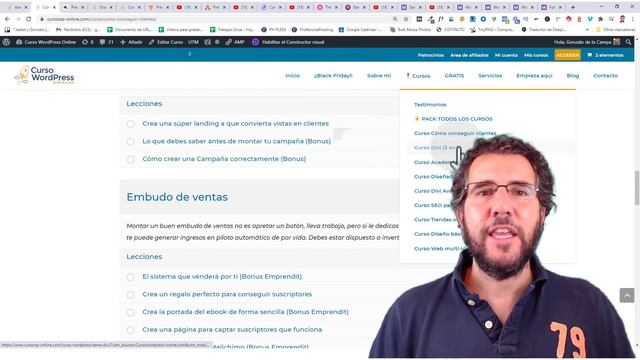Open the Chrome profile avatar
640x360 pixels.
coord(622,19)
